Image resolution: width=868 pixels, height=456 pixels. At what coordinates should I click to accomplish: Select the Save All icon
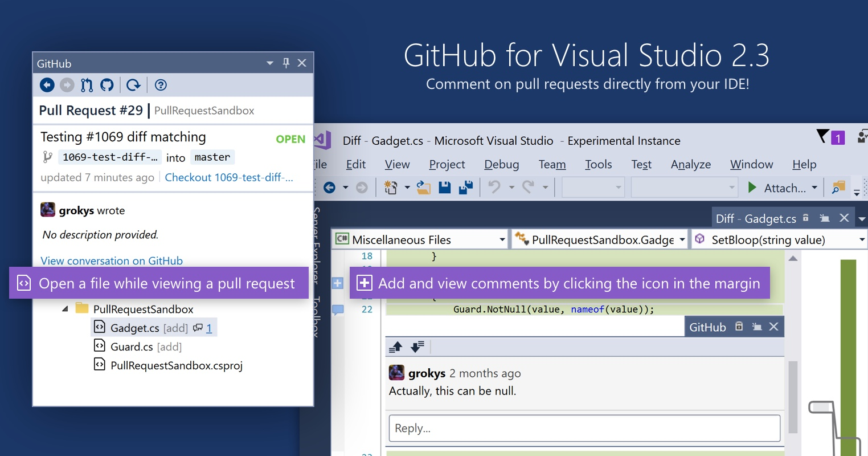pyautogui.click(x=465, y=187)
